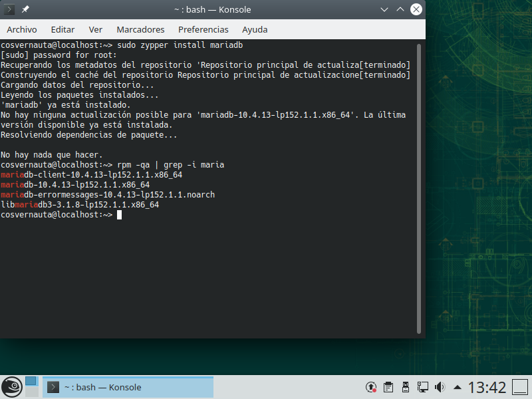The width and height of the screenshot is (532, 399).
Task: Switch to the first virtual desktop in pager
Action: [x=31, y=381]
